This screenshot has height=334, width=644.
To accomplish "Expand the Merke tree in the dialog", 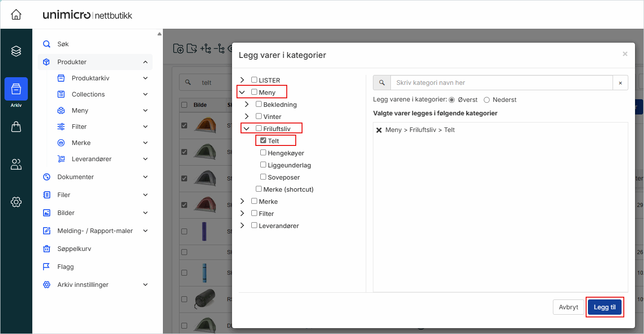I will coord(242,201).
